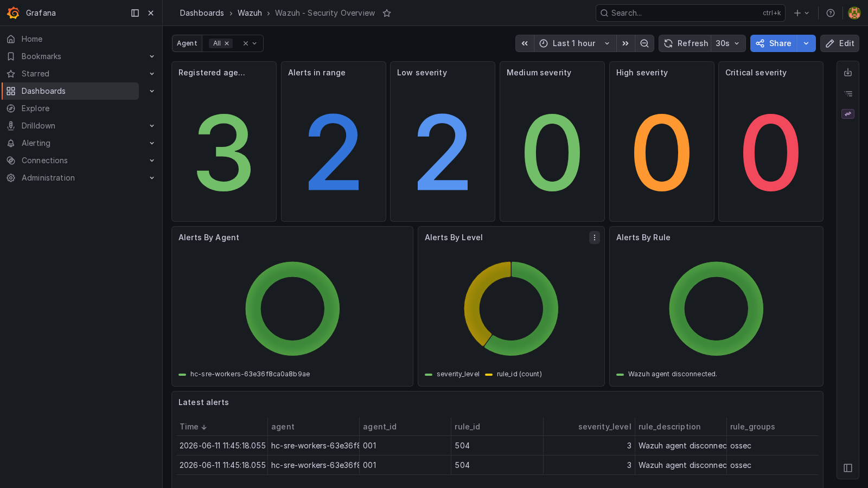Open the outline icon in the right toolbar
The height and width of the screenshot is (488, 868).
click(848, 94)
